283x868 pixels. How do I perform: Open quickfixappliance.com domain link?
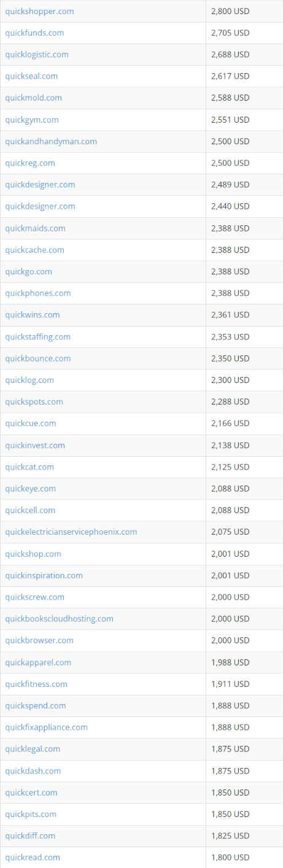[47, 727]
